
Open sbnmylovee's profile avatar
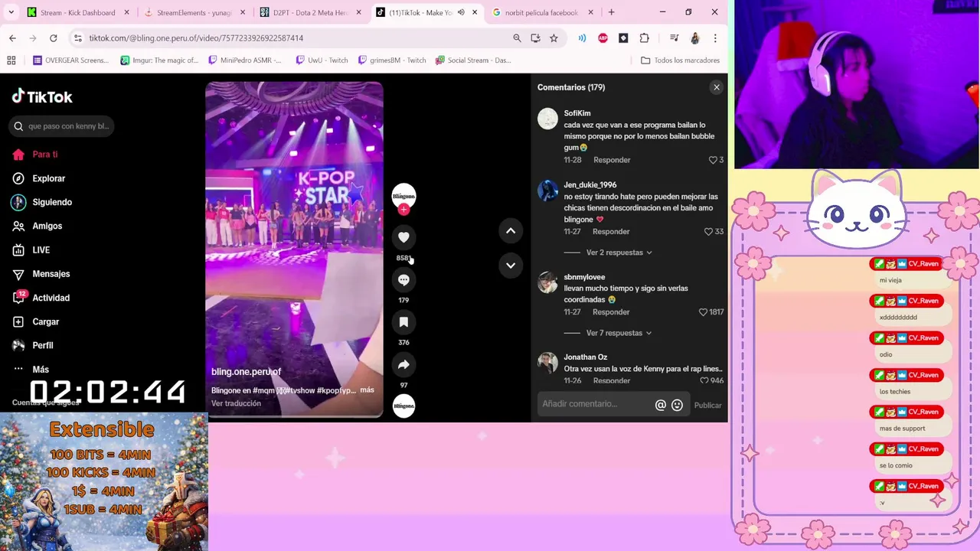[547, 282]
